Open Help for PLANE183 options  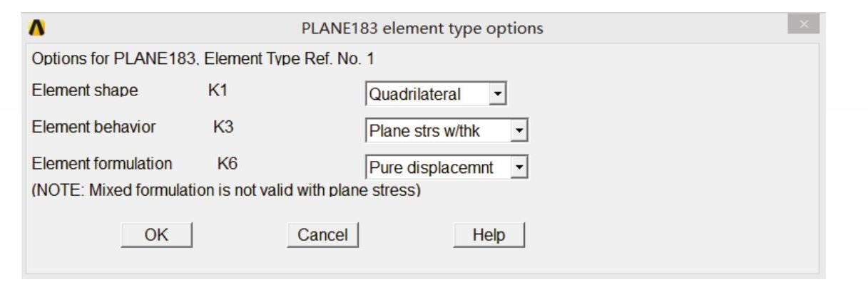click(x=489, y=235)
